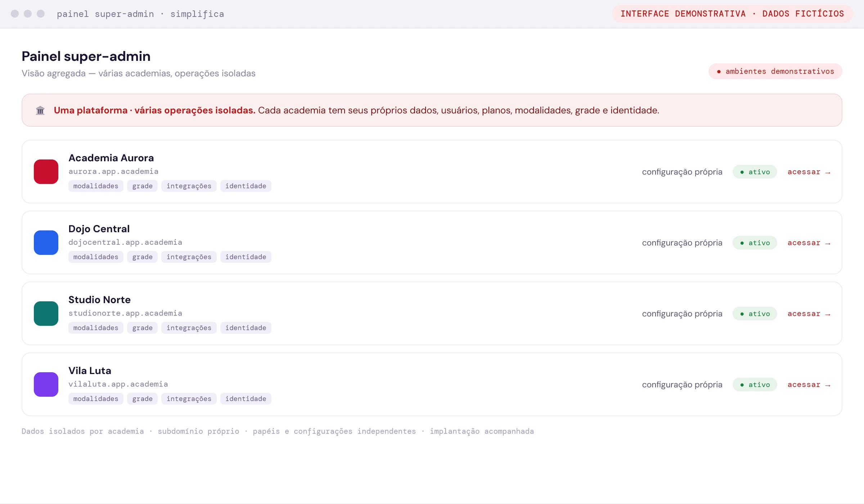Click the ambientes demonstrativos badge

click(775, 71)
